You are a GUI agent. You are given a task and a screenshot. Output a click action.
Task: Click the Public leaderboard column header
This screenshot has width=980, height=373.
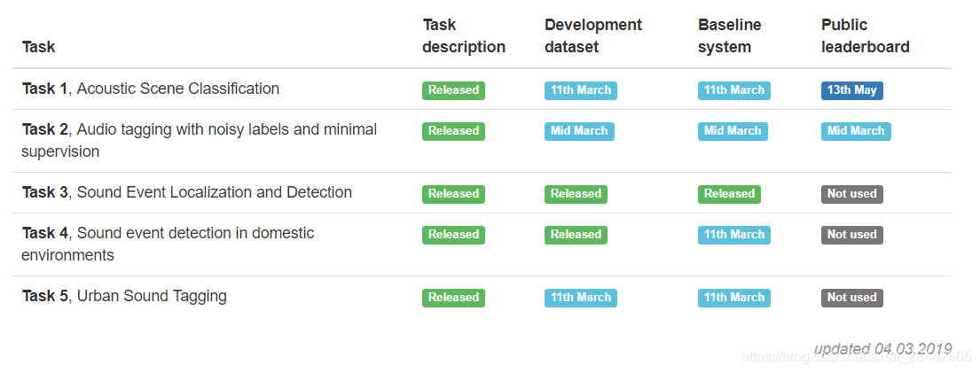click(865, 35)
